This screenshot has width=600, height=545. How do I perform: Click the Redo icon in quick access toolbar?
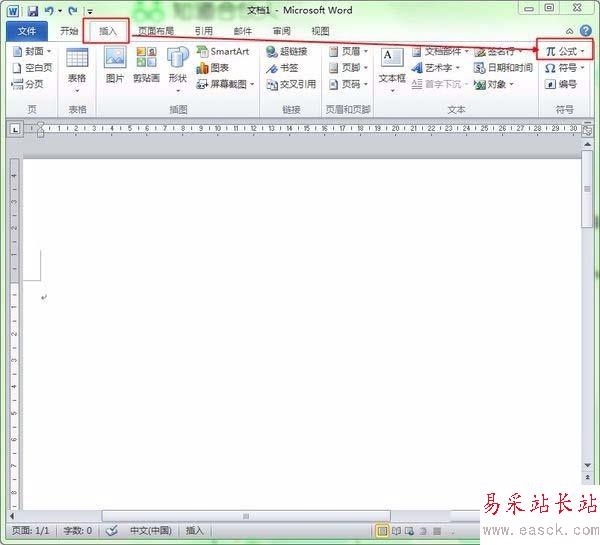[x=73, y=10]
